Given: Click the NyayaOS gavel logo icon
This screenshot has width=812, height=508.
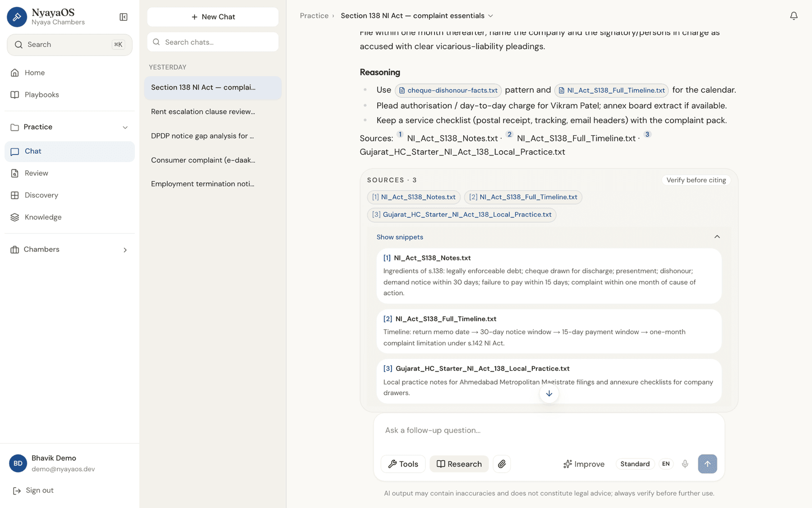Looking at the screenshot, I should click(x=17, y=17).
